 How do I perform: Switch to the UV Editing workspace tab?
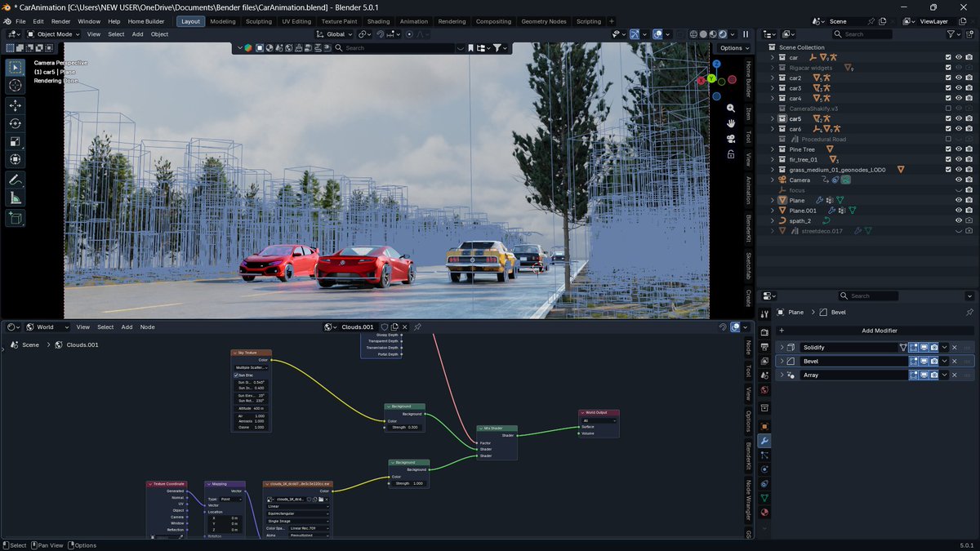tap(296, 21)
